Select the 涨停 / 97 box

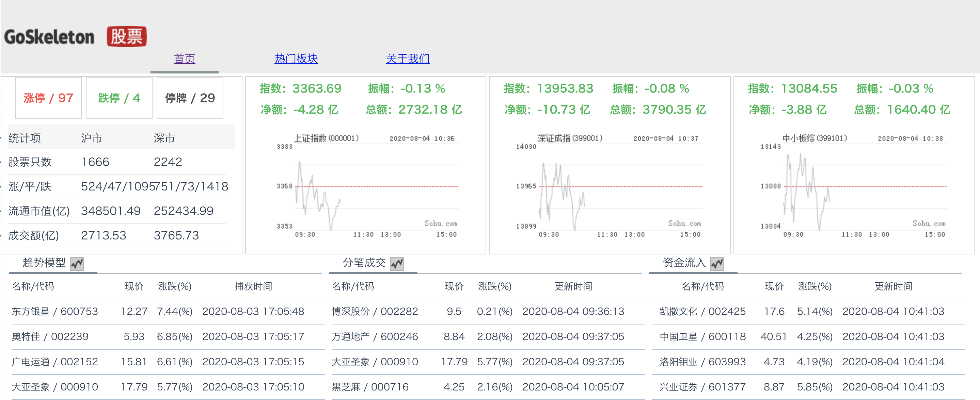(48, 98)
